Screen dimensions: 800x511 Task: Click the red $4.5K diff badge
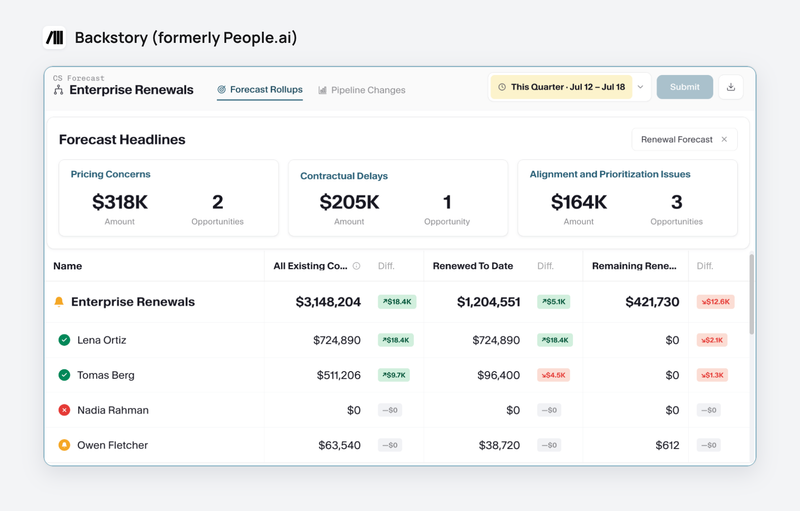tap(554, 375)
